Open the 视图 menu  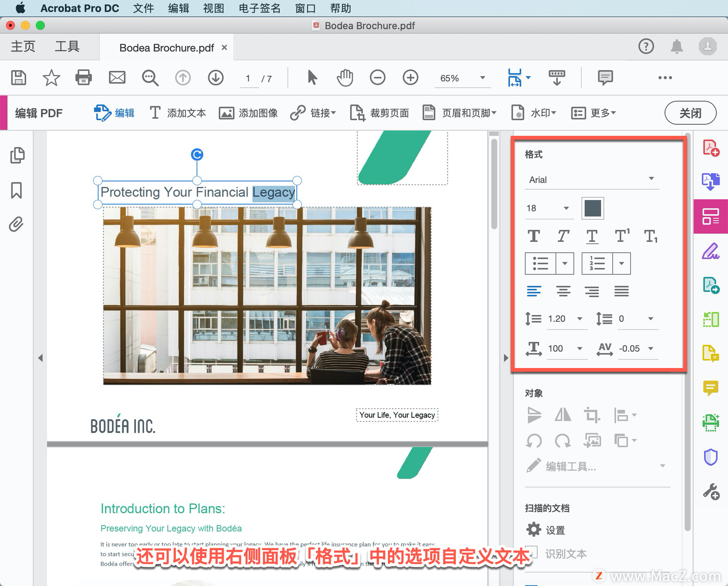pyautogui.click(x=213, y=8)
